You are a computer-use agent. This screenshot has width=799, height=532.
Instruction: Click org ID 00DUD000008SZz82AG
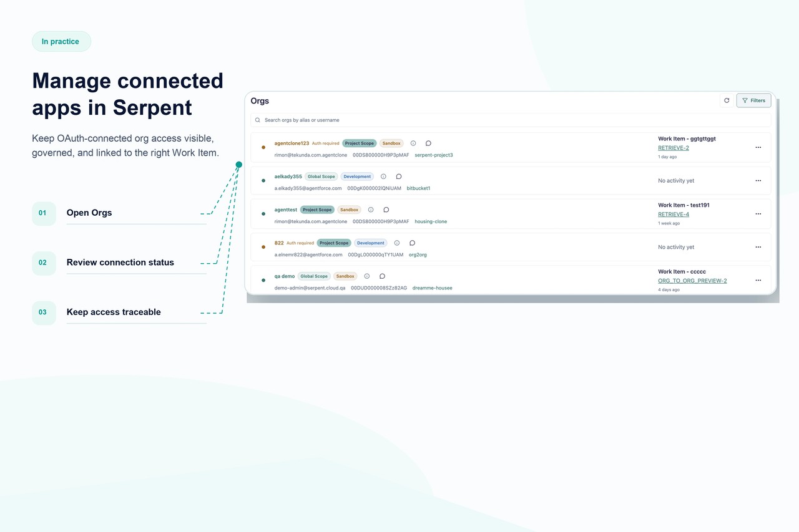[x=379, y=288]
